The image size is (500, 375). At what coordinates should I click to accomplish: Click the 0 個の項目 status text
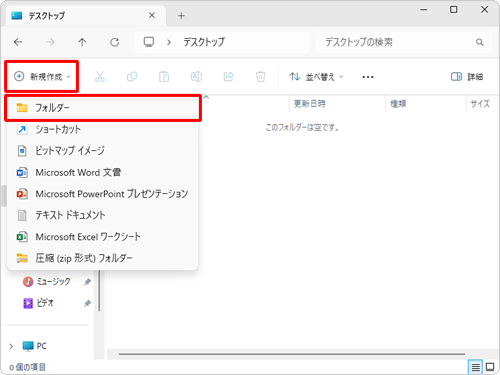coord(27,367)
